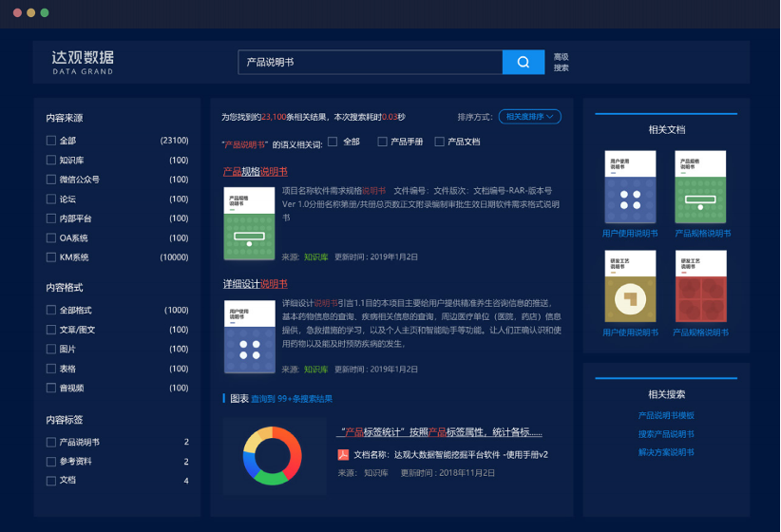Click the magnifier search button

pos(523,62)
